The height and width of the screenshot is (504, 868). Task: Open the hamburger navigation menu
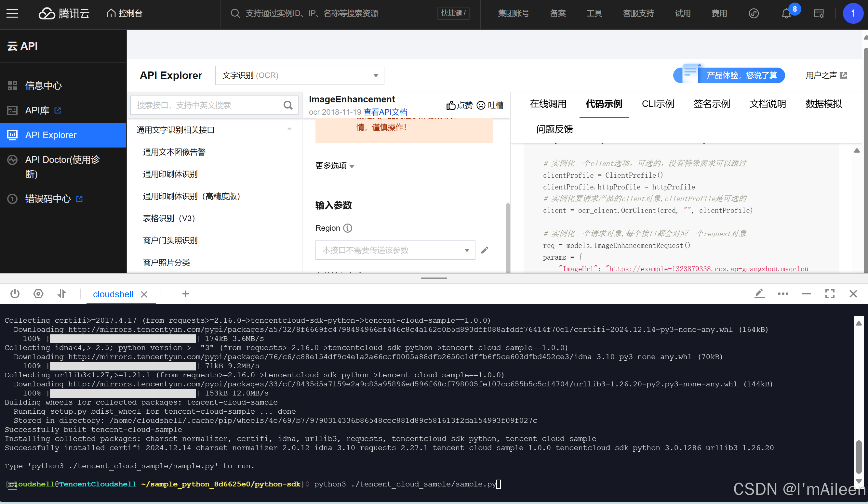click(12, 13)
